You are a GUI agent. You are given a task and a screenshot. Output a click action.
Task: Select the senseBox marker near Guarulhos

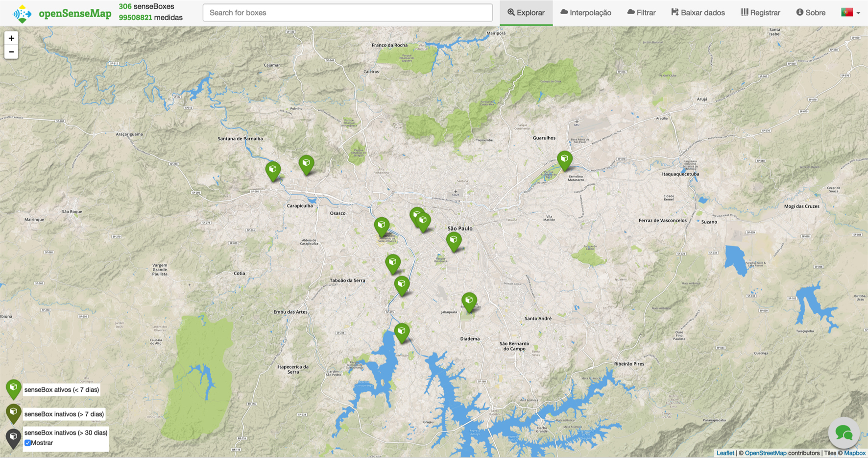pos(564,160)
